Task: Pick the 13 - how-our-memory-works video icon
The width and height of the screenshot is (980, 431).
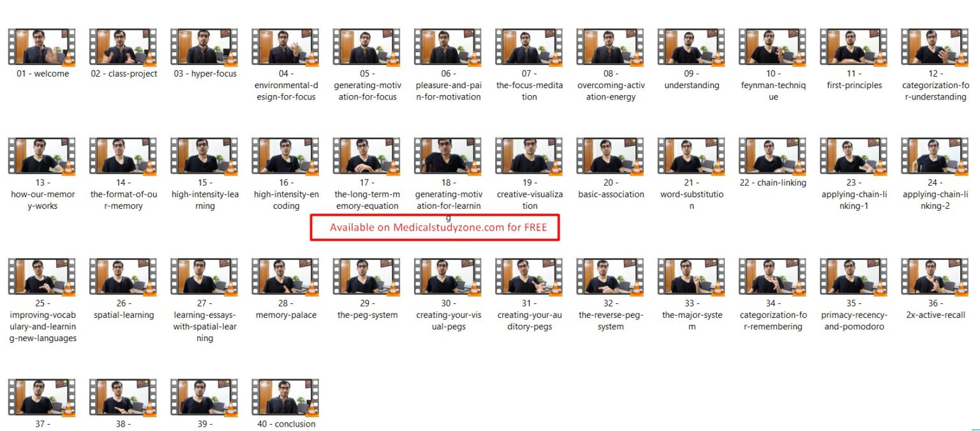Action: (42, 156)
